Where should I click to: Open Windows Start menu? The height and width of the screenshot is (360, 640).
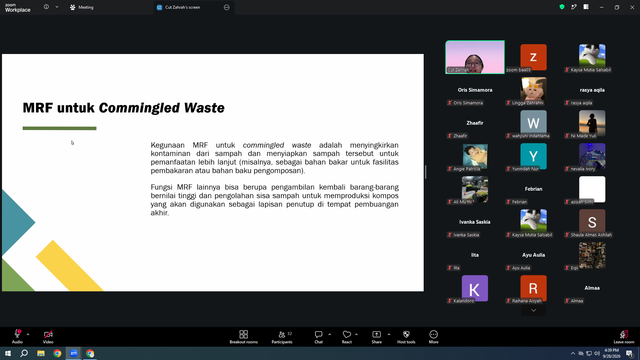pyautogui.click(x=8, y=353)
